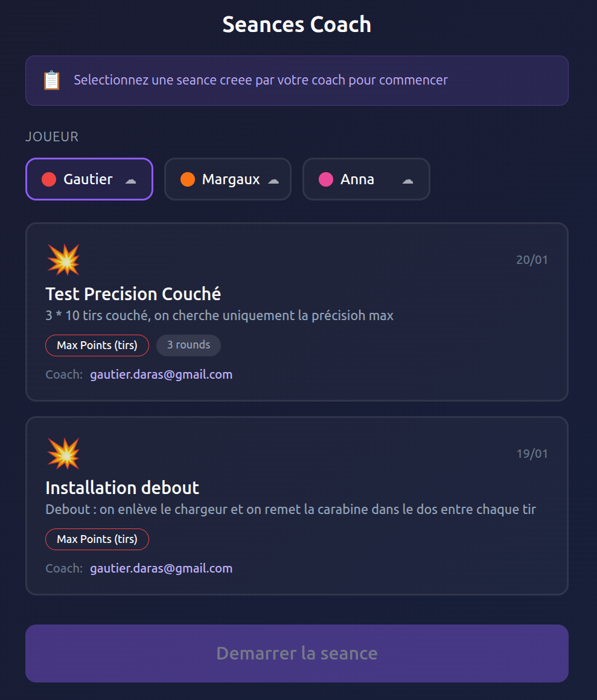
Task: Click the clipboard icon in the info banner
Action: click(x=52, y=80)
